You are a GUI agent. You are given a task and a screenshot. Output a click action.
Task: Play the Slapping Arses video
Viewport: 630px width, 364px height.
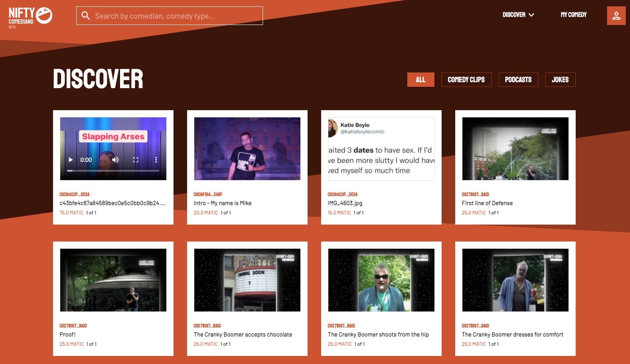(70, 160)
